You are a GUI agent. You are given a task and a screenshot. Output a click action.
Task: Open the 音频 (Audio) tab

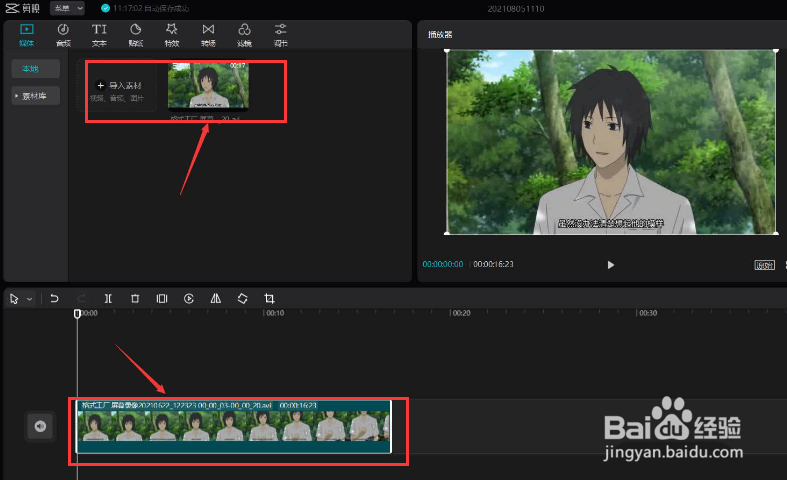pos(63,35)
